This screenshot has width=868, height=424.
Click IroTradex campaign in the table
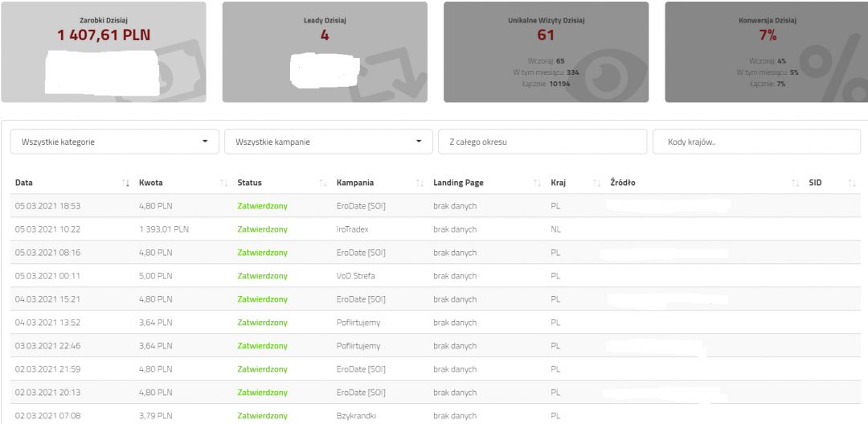353,229
